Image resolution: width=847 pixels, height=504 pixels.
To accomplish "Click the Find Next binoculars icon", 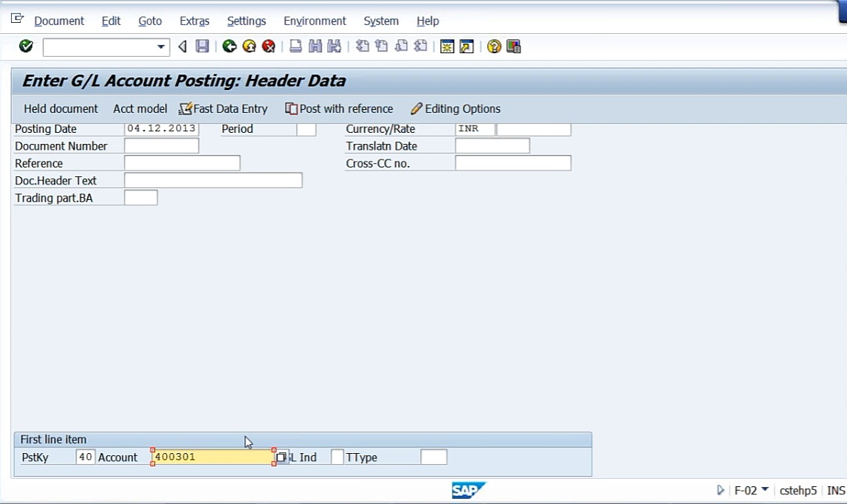I will (x=335, y=46).
